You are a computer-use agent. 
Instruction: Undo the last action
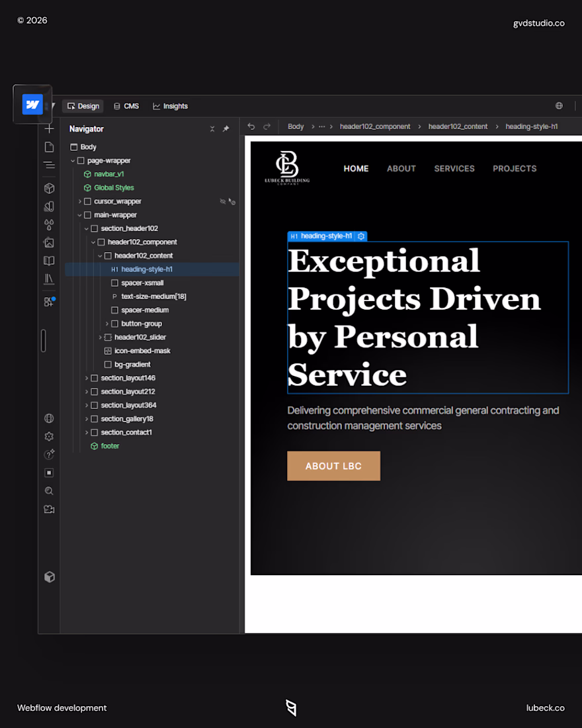coord(251,126)
